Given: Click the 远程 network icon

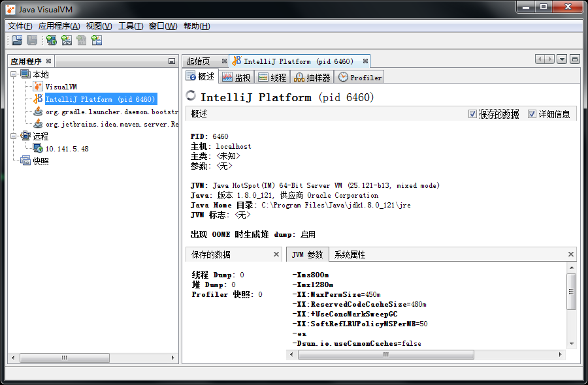Looking at the screenshot, I should tap(25, 136).
